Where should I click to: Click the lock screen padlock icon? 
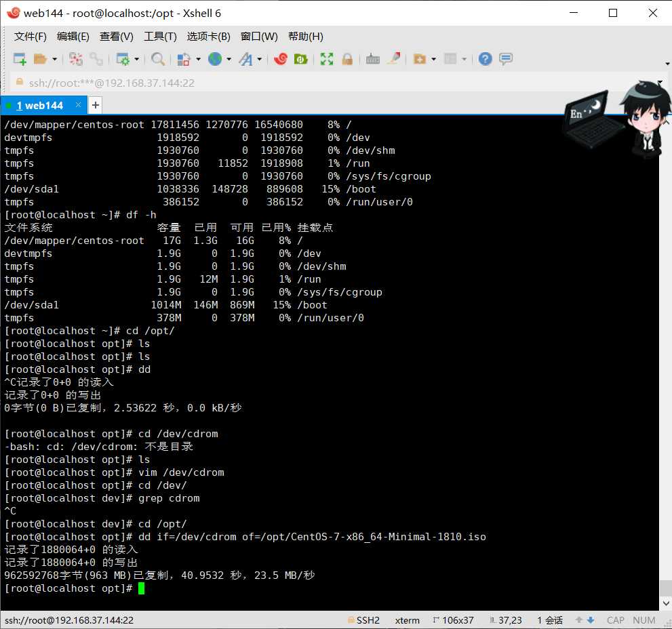tap(347, 59)
